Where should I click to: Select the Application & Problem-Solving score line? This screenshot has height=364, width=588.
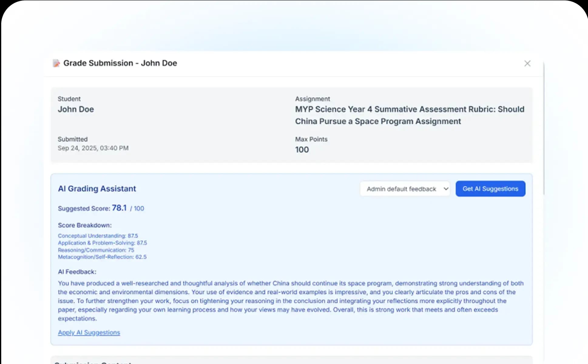(x=102, y=243)
